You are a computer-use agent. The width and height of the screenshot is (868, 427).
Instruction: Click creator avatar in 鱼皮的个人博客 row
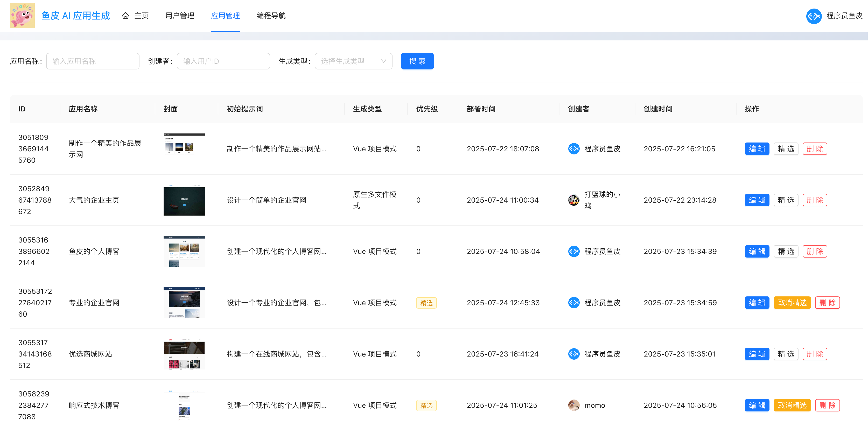[573, 251]
